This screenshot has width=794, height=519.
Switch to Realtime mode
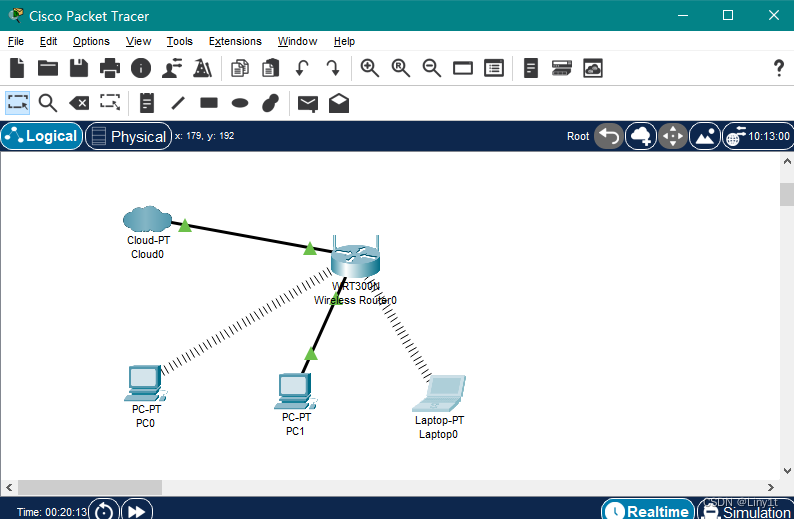click(x=648, y=510)
